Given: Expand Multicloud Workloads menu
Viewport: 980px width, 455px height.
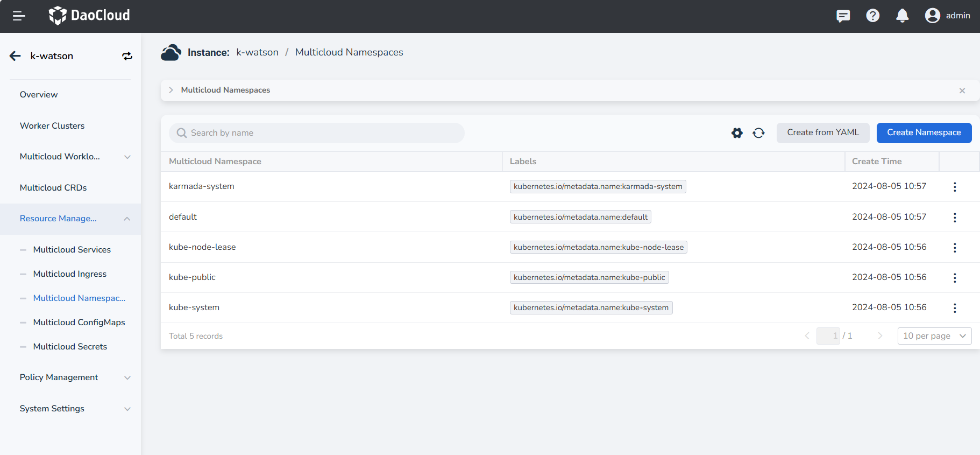Looking at the screenshot, I should tap(127, 157).
